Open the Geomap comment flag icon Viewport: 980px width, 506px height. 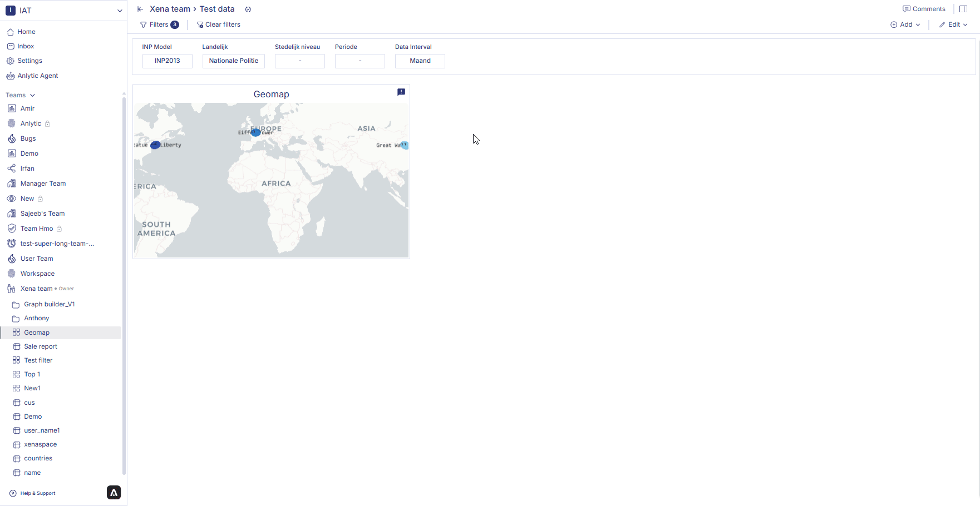click(x=401, y=92)
